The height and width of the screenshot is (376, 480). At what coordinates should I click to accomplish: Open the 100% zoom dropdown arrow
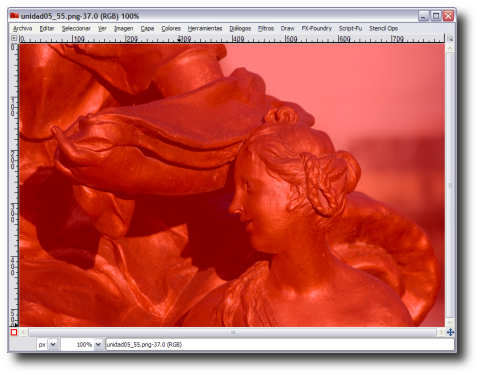(98, 344)
